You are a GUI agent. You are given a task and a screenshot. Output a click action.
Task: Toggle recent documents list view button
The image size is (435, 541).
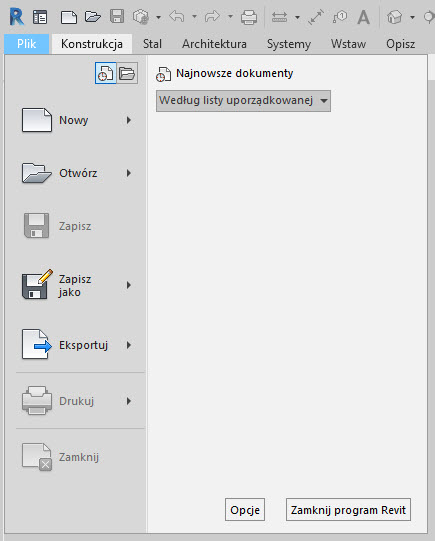tap(106, 73)
